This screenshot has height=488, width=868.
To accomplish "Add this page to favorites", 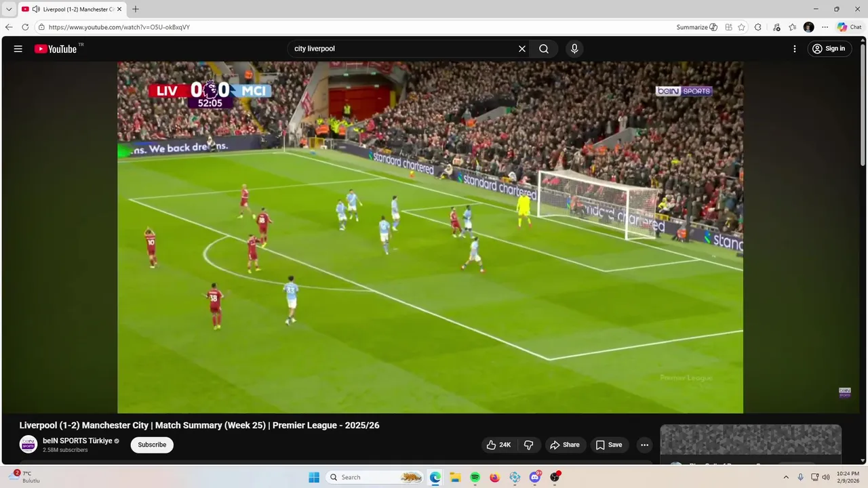I will (741, 27).
